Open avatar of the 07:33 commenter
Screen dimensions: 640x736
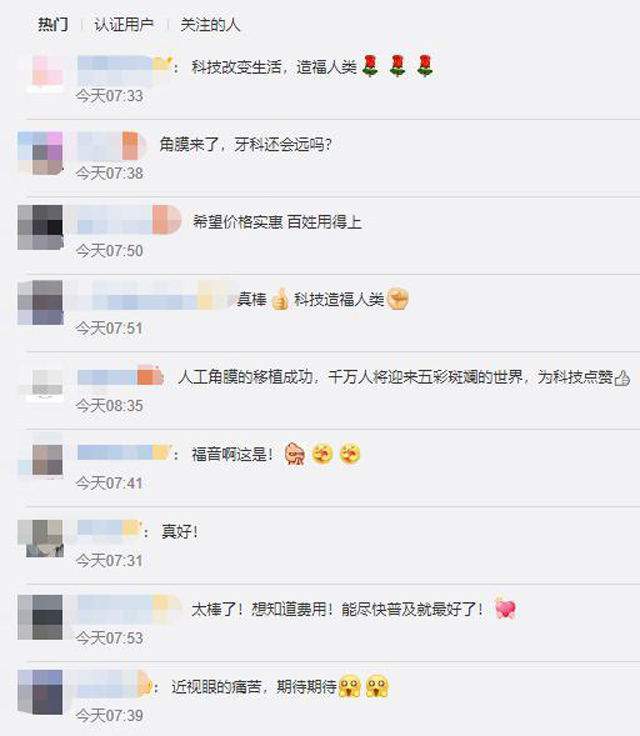tap(46, 73)
